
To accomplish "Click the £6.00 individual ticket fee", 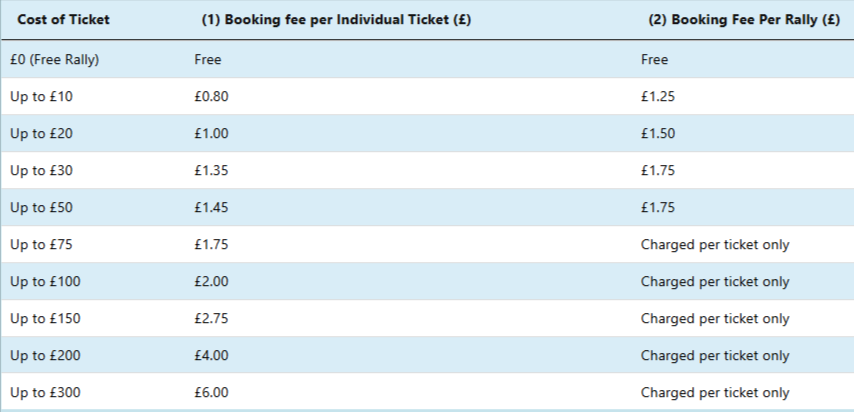I will [211, 392].
